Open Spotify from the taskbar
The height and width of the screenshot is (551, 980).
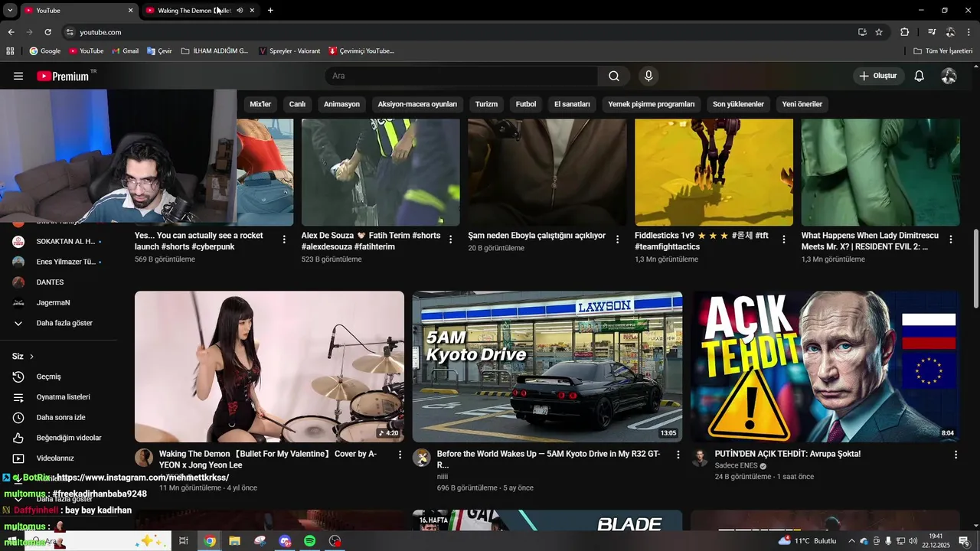pyautogui.click(x=309, y=541)
